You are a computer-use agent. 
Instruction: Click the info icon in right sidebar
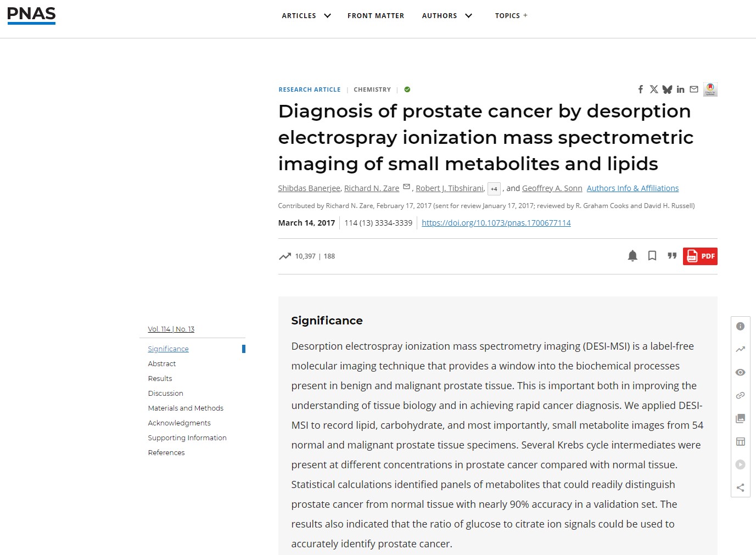coord(740,326)
